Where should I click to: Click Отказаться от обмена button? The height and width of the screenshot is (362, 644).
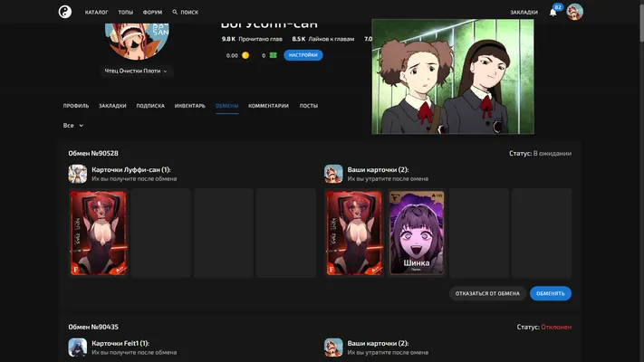pyautogui.click(x=487, y=293)
